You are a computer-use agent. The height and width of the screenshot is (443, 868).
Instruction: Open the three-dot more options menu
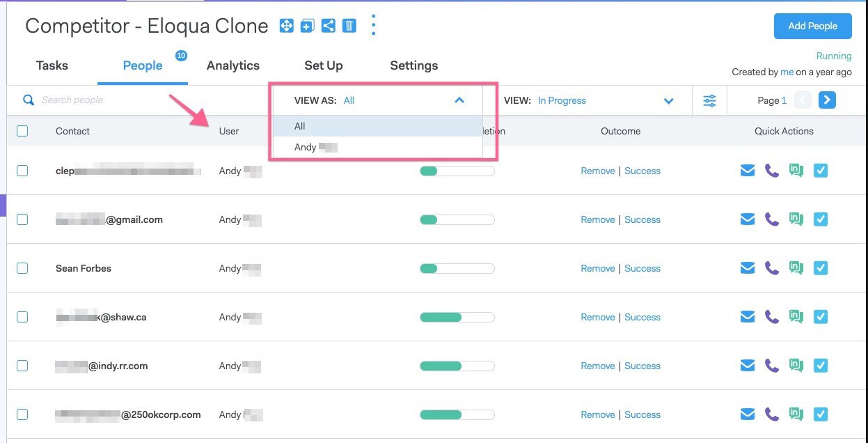pyautogui.click(x=374, y=26)
